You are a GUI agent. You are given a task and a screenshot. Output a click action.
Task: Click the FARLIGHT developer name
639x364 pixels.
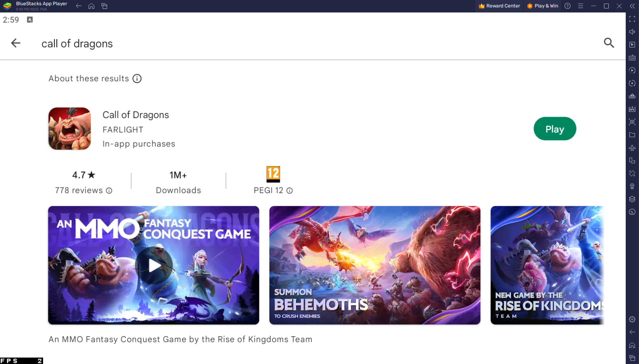[x=123, y=130]
